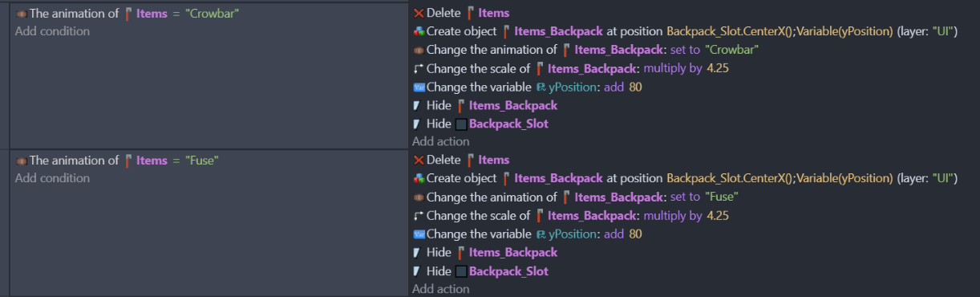Select the "Fuse" value in the Change animation action
The height and width of the screenshot is (297, 980).
(722, 197)
